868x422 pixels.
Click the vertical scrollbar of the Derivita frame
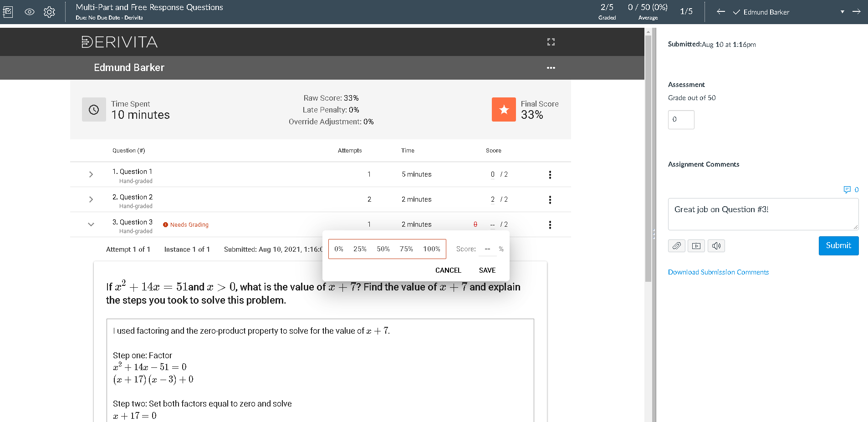[648, 158]
